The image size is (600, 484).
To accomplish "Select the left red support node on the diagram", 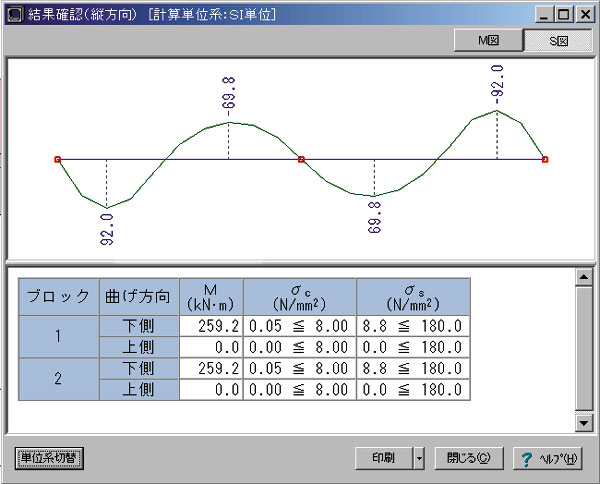I will click(57, 159).
